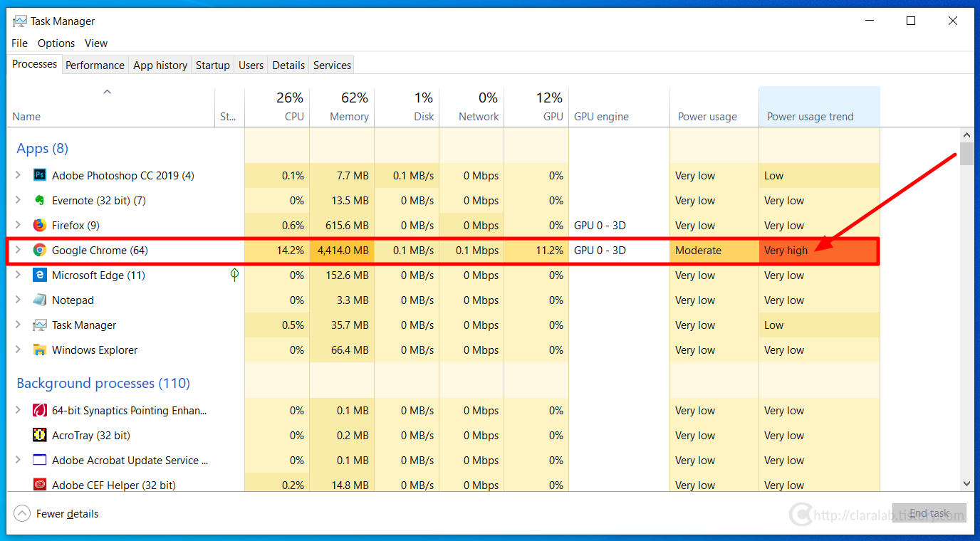Expand the Adobe Photoshop CC 2019 process group
Image resolution: width=980 pixels, height=541 pixels.
[x=19, y=175]
